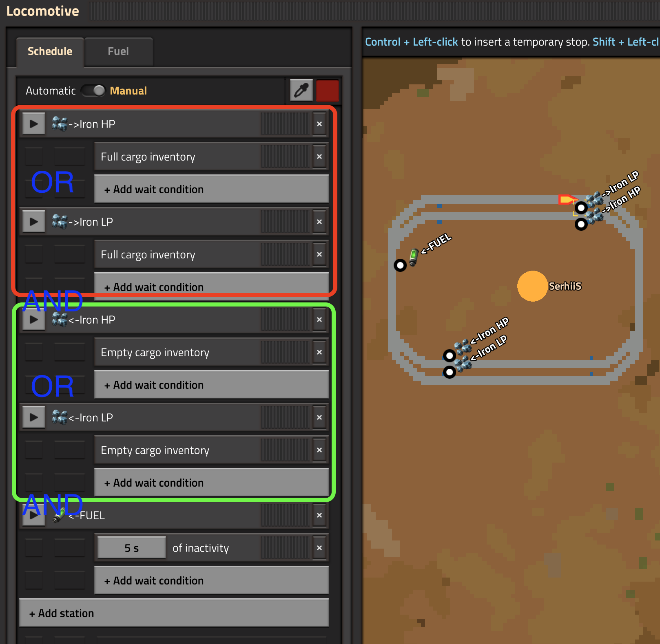660x644 pixels.
Task: Click the grip handle of ->Iron LP row
Action: pos(285,222)
